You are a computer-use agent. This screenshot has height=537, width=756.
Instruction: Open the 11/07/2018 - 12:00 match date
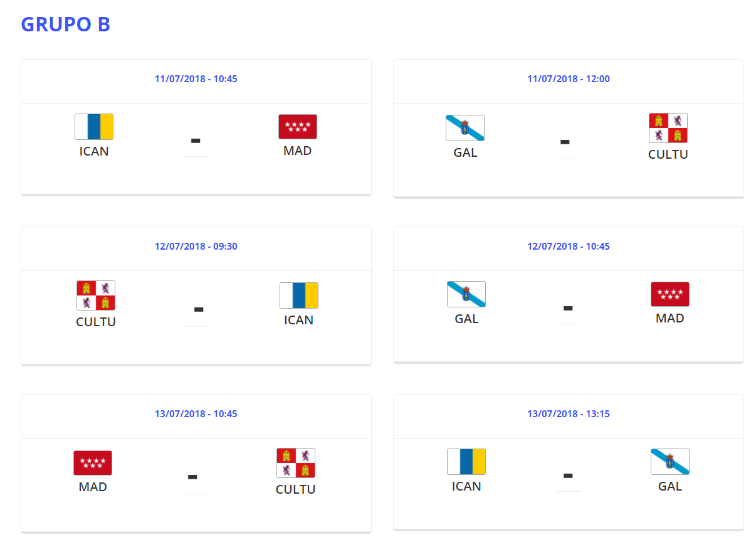569,79
